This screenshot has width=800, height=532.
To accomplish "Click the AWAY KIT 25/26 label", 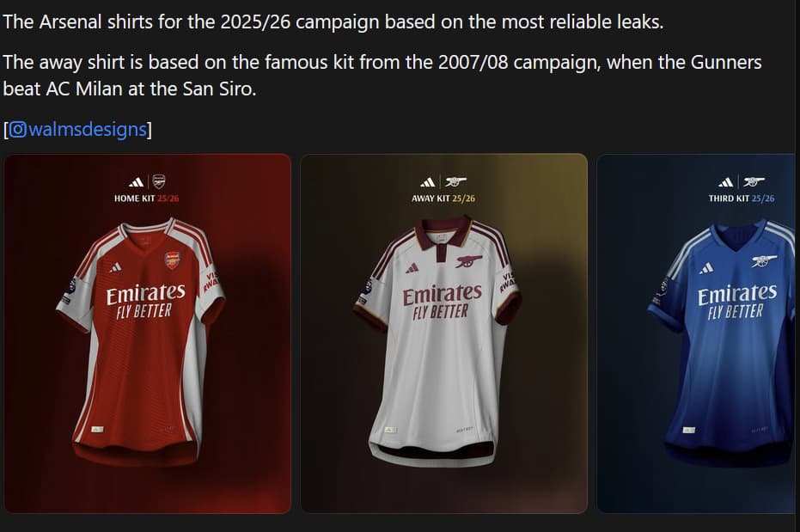I will point(443,199).
